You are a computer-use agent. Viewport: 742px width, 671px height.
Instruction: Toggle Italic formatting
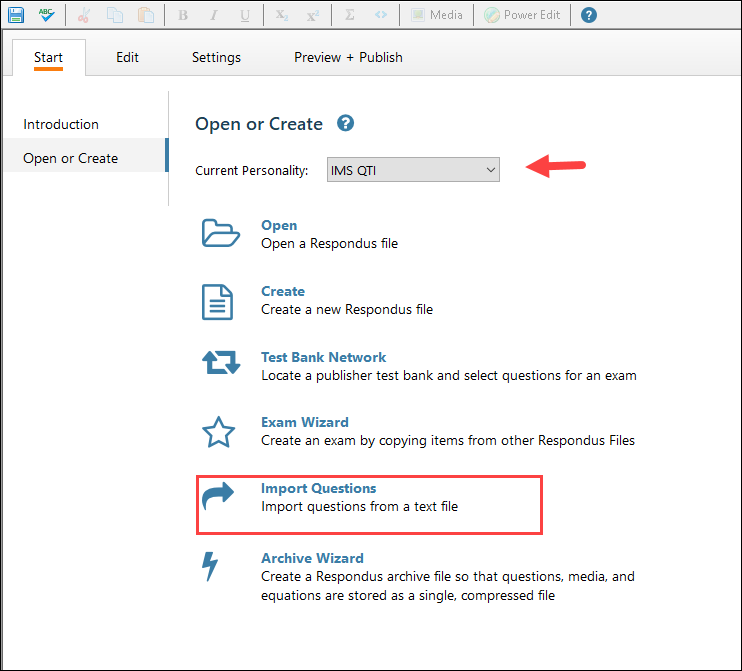click(x=214, y=16)
